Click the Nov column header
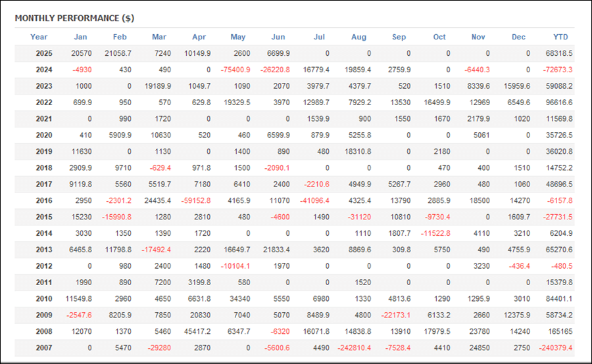 [x=478, y=37]
